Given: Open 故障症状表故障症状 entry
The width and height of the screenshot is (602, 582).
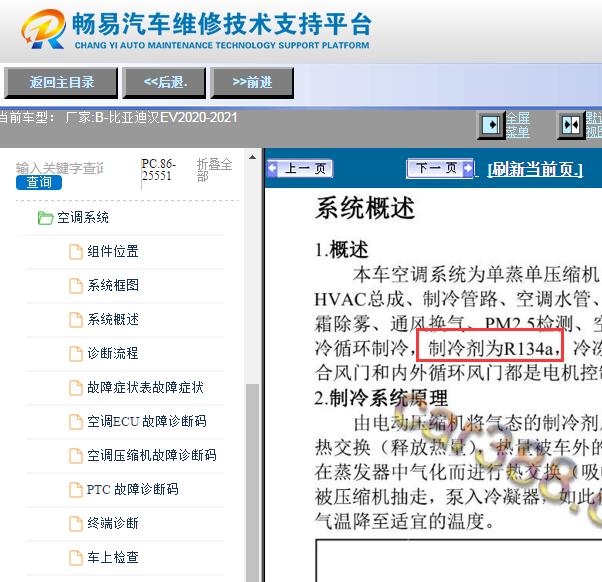Looking at the screenshot, I should pyautogui.click(x=145, y=387).
